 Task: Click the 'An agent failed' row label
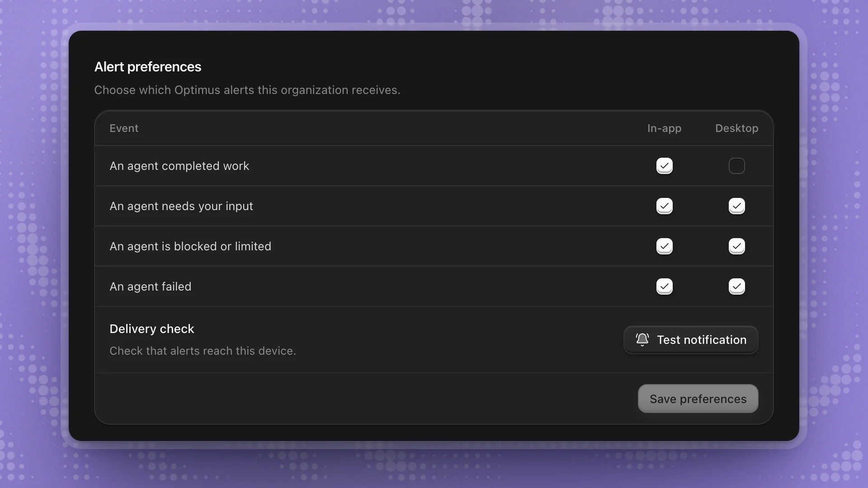(151, 286)
